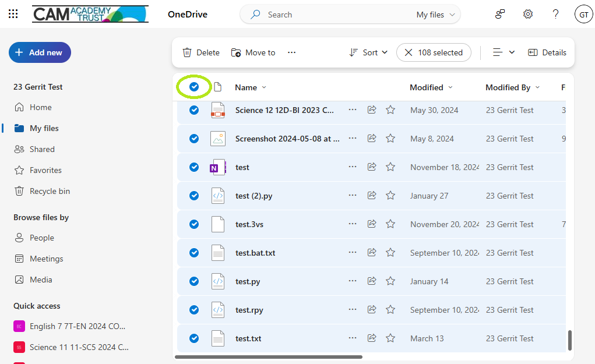Share the Screenshot 2024-05-08 file
This screenshot has width=595, height=364.
[372, 139]
